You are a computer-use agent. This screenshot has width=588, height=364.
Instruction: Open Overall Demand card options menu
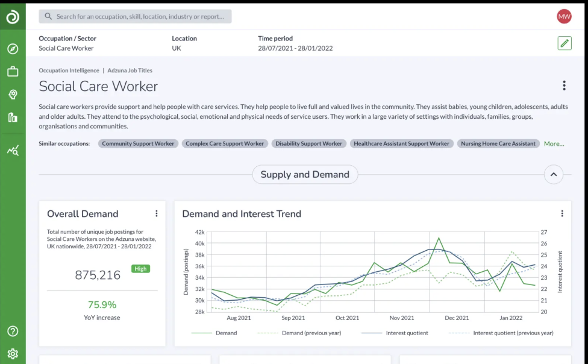coord(156,213)
